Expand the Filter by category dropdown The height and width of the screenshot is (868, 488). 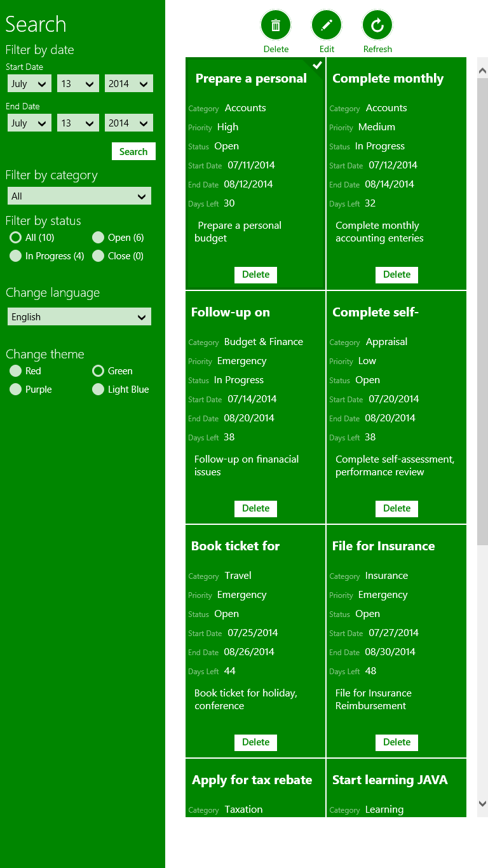click(x=79, y=196)
